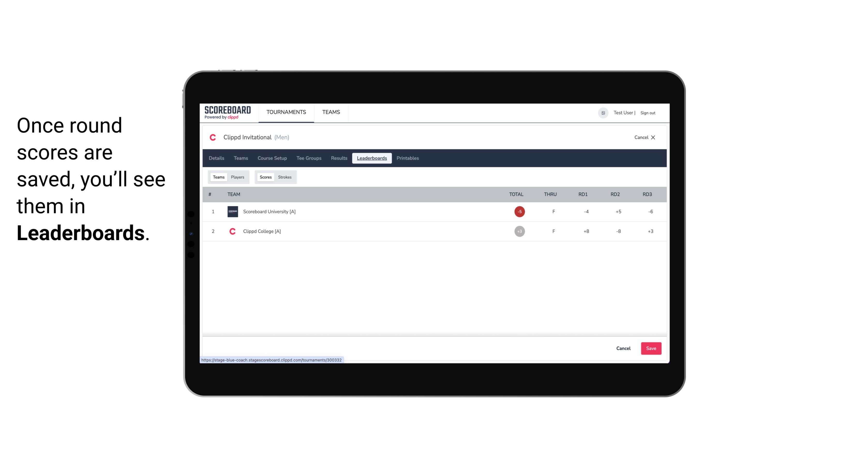Click the Test User profile icon
Image resolution: width=868 pixels, height=467 pixels.
pyautogui.click(x=603, y=112)
